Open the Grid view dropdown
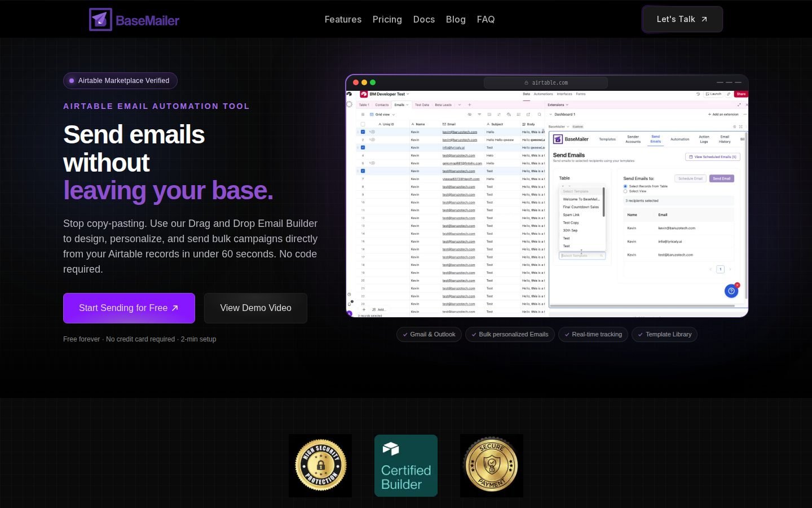This screenshot has width=812, height=508. [x=382, y=115]
